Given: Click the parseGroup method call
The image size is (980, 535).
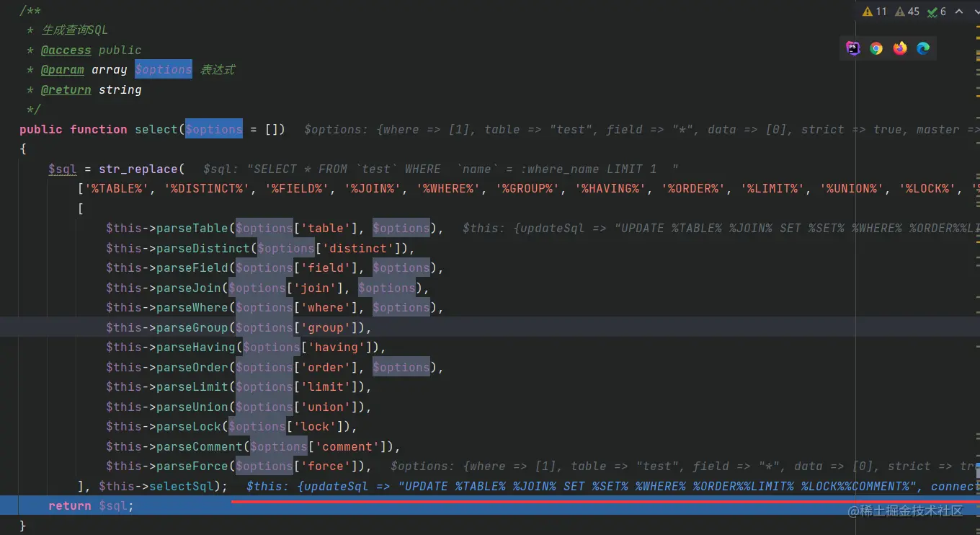Looking at the screenshot, I should [192, 328].
